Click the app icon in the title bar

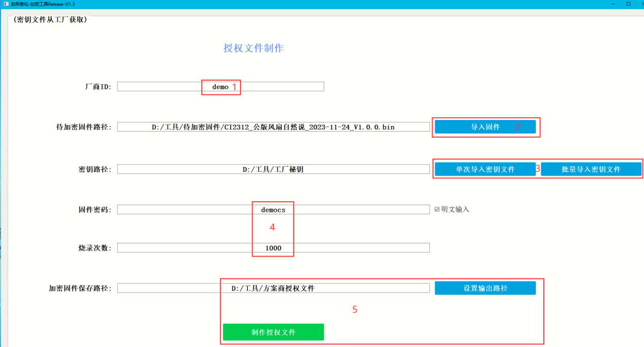tap(6, 4)
